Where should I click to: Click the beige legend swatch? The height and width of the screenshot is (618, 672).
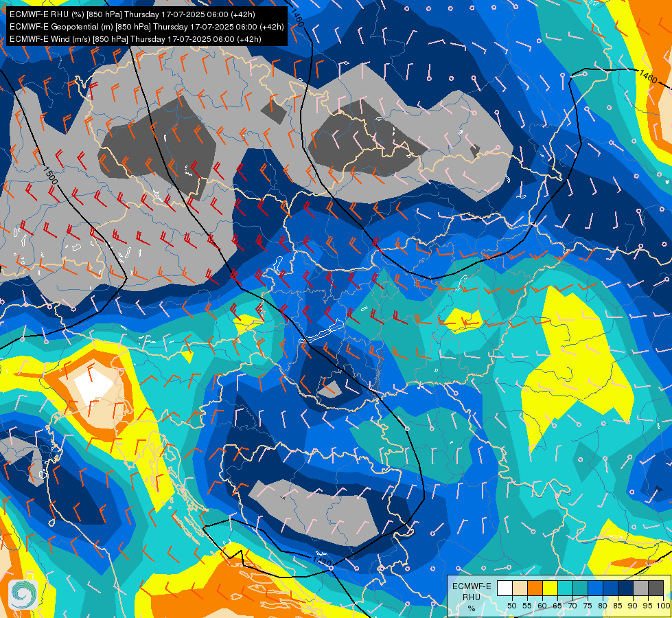point(520,588)
